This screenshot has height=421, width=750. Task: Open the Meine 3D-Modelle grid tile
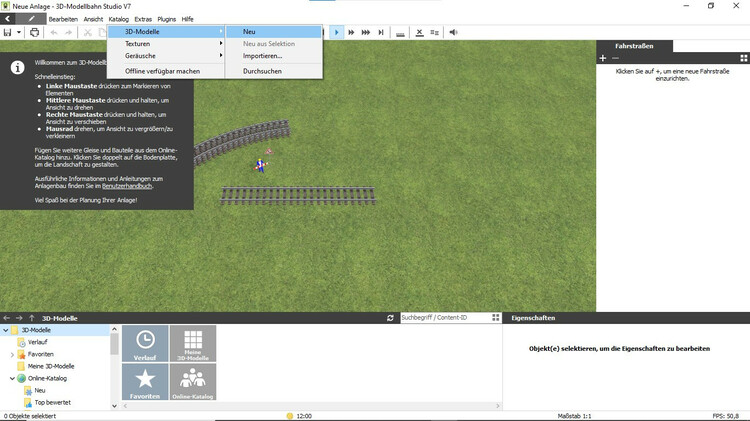tap(193, 343)
